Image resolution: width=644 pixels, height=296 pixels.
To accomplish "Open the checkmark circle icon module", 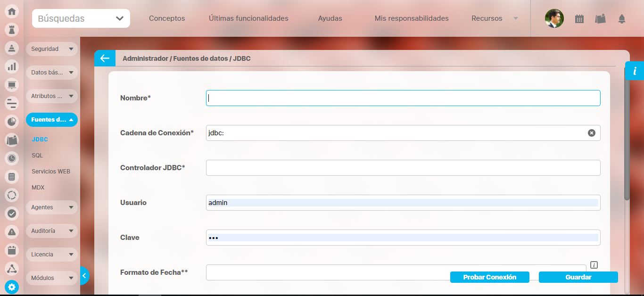I will tap(12, 214).
